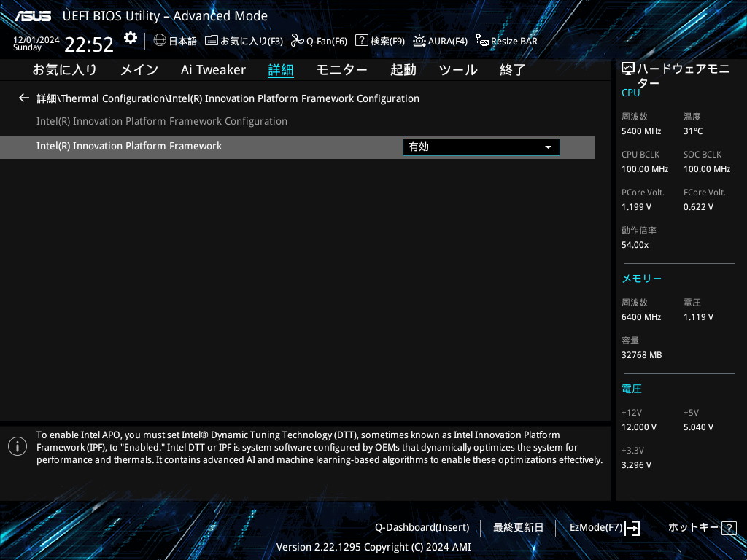Viewport: 747px width, 560px height.
Task: Select the Intel(R) Innovation Platform Framework row label
Action: 129,146
